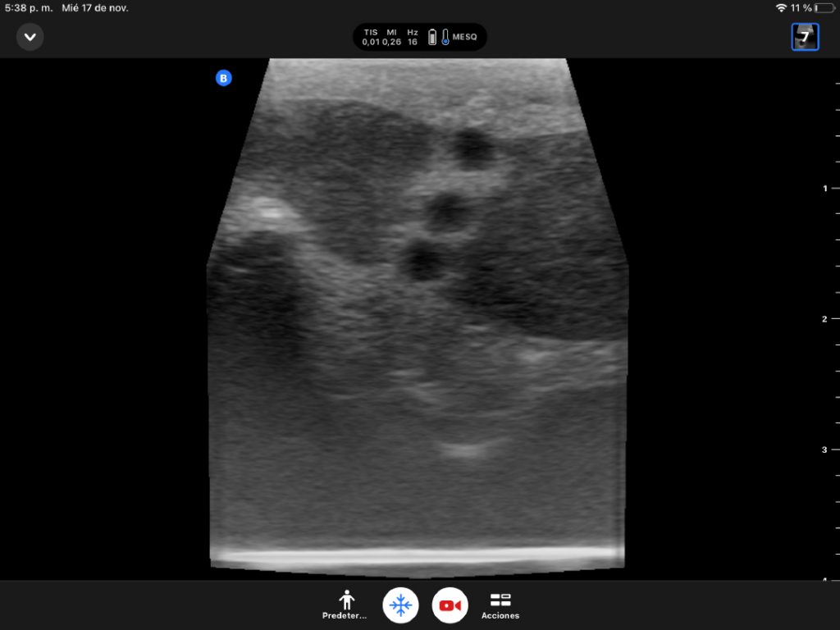Start video recording with red camera button

point(450,605)
